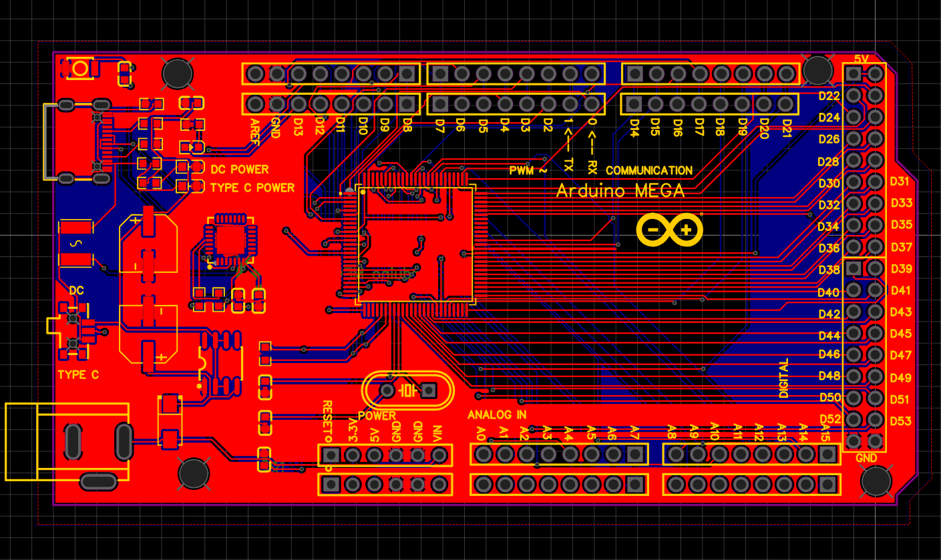Click the ANALOG IN silkscreen label

[x=498, y=414]
